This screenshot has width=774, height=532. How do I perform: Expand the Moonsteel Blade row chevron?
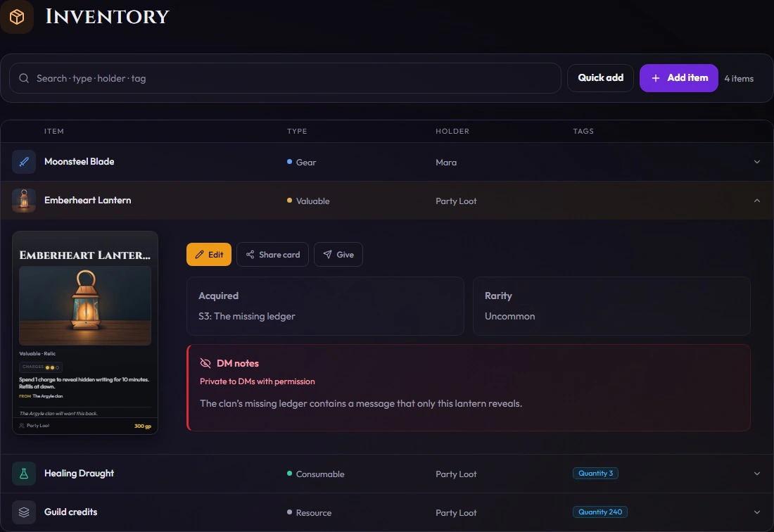tap(756, 162)
